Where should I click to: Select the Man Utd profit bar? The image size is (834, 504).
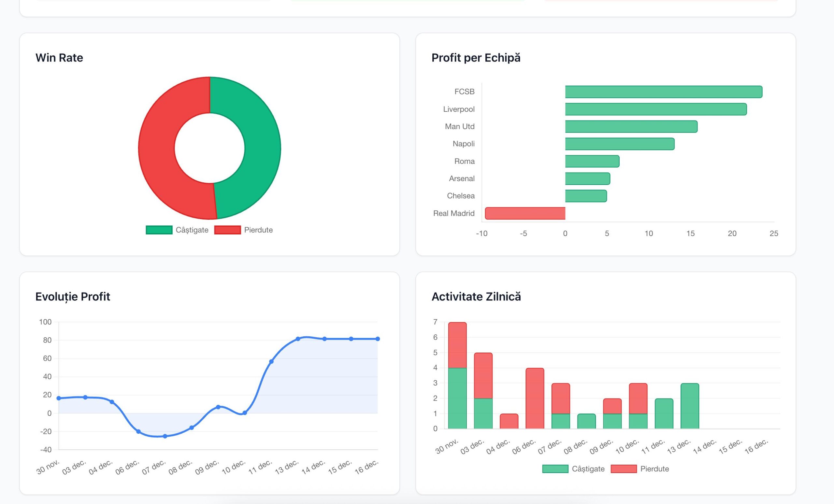631,127
